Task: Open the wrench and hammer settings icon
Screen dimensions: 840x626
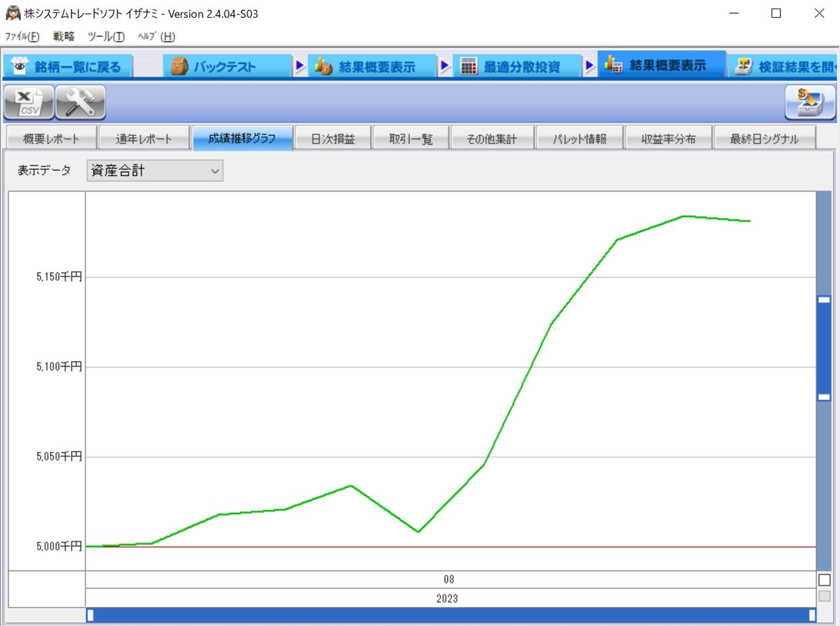Action: coord(80,103)
